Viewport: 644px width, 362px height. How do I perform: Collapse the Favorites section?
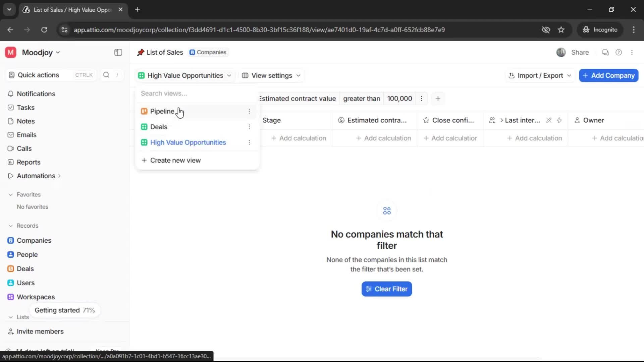click(x=11, y=194)
